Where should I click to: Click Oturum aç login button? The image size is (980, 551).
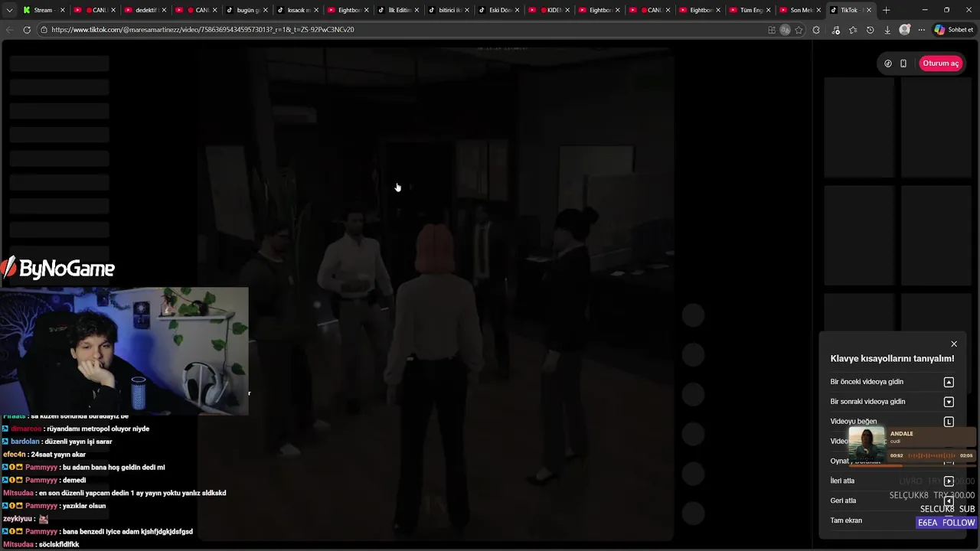(940, 64)
